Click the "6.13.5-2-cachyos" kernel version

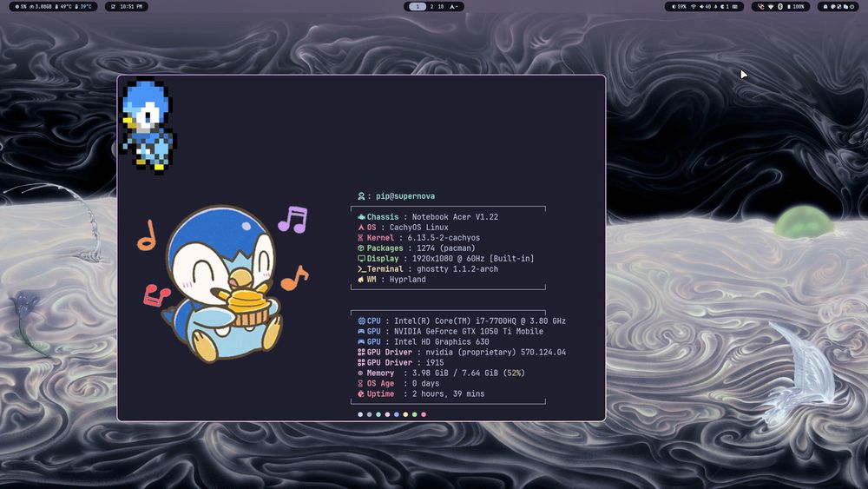[444, 238]
